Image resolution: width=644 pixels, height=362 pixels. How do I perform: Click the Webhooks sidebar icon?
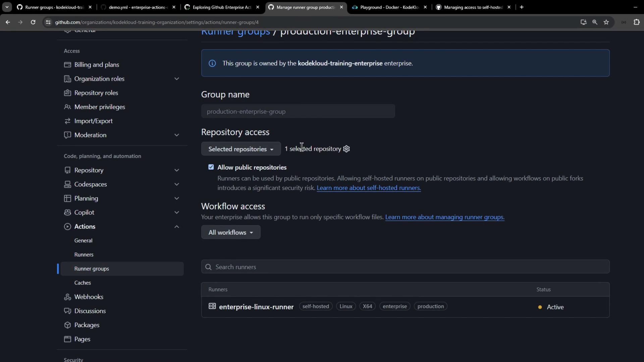(x=67, y=297)
